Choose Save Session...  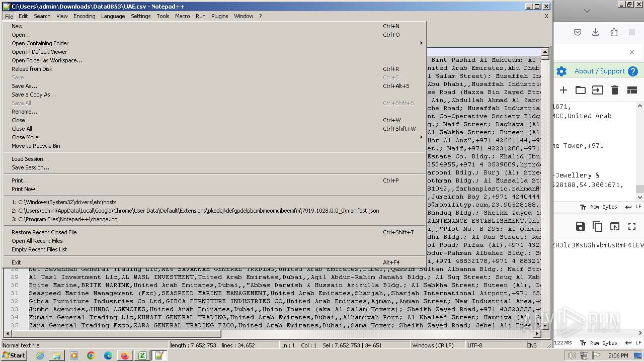pos(214,167)
